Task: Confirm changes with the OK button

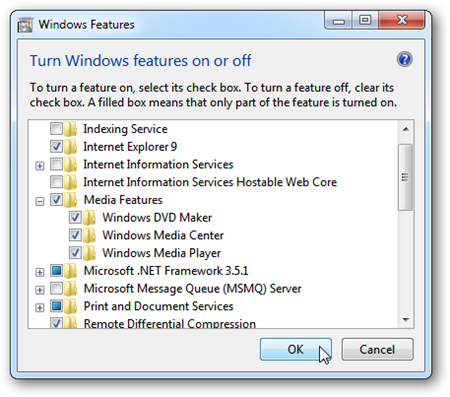Action: (296, 349)
